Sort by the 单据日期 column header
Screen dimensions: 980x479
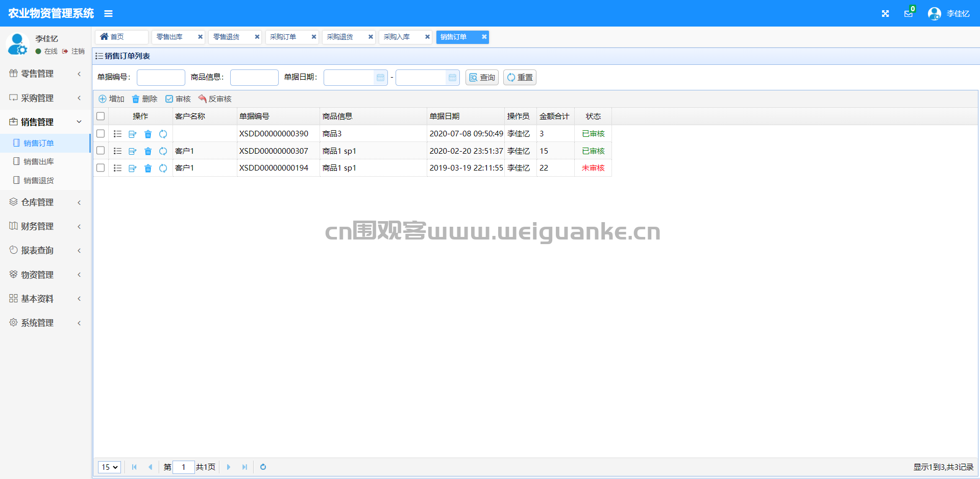coord(465,116)
